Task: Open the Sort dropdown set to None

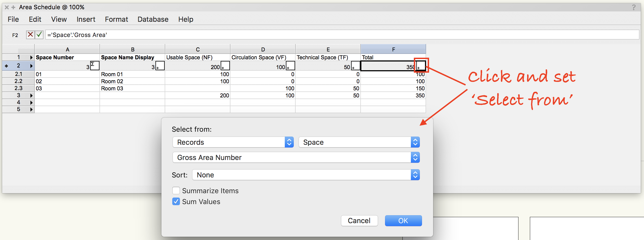Action: click(306, 175)
